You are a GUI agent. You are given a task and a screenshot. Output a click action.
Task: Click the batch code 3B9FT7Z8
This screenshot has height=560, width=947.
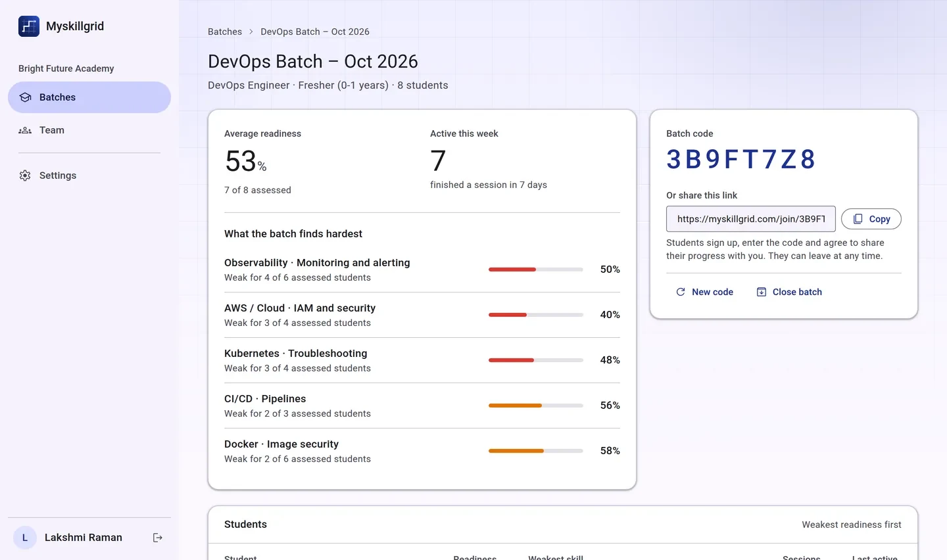pyautogui.click(x=741, y=160)
